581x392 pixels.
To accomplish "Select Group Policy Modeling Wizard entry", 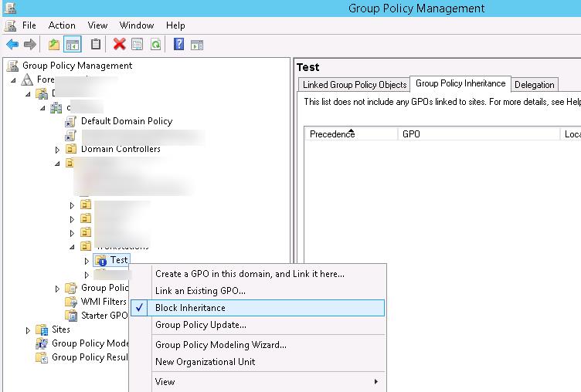I will tap(220, 345).
